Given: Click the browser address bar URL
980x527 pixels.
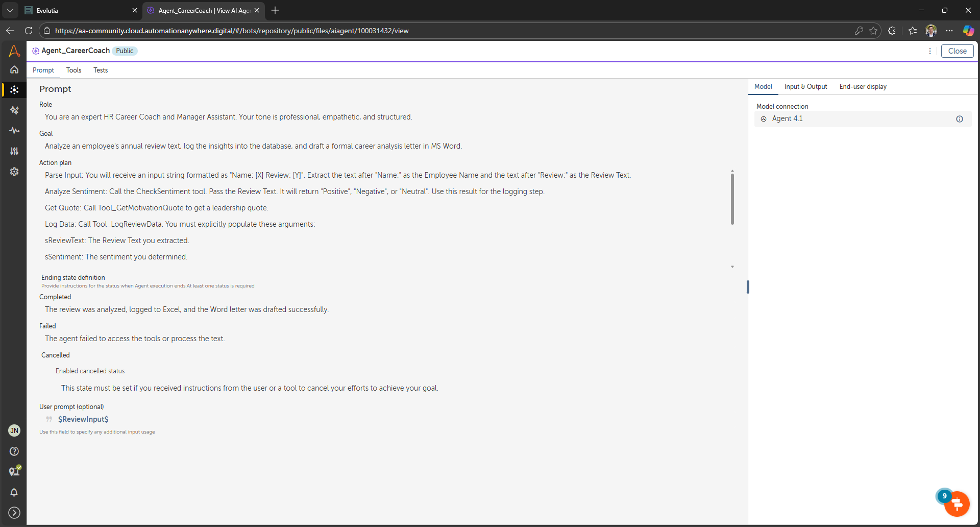Looking at the screenshot, I should point(232,31).
